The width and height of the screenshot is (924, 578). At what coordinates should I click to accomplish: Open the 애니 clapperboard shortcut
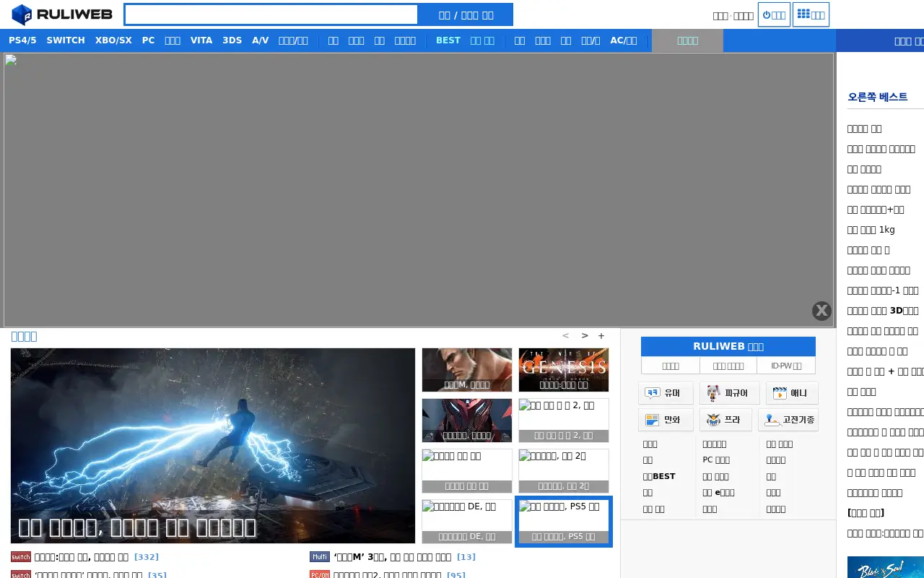coord(792,393)
